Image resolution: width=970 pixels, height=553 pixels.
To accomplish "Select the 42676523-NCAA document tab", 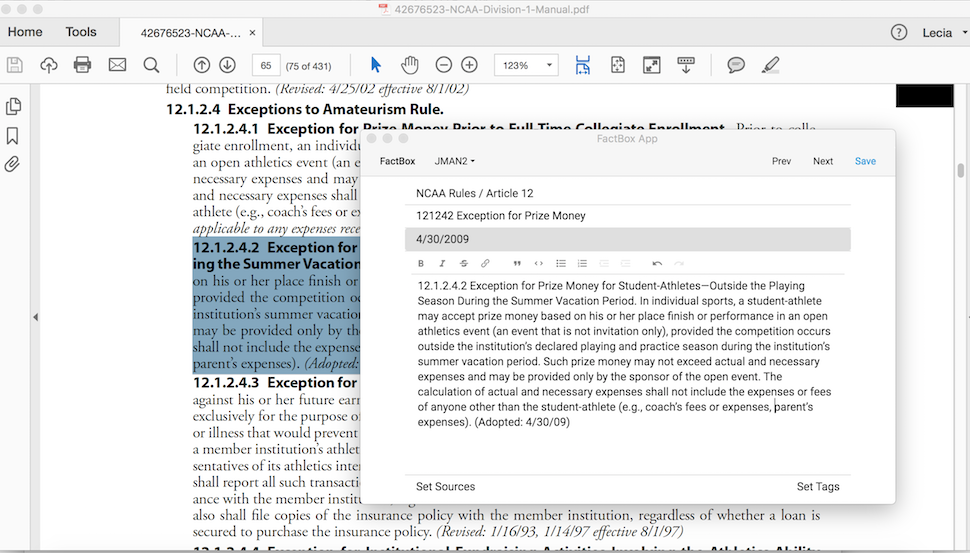I will point(191,33).
